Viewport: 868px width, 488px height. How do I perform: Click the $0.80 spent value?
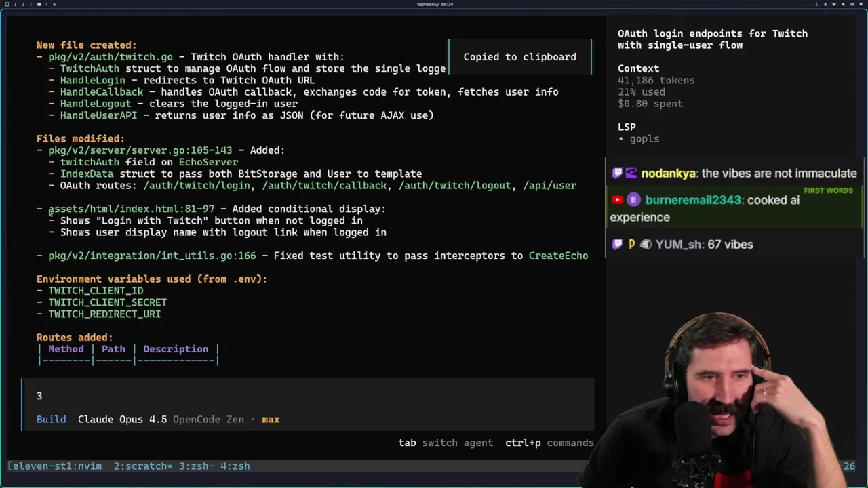tap(650, 104)
